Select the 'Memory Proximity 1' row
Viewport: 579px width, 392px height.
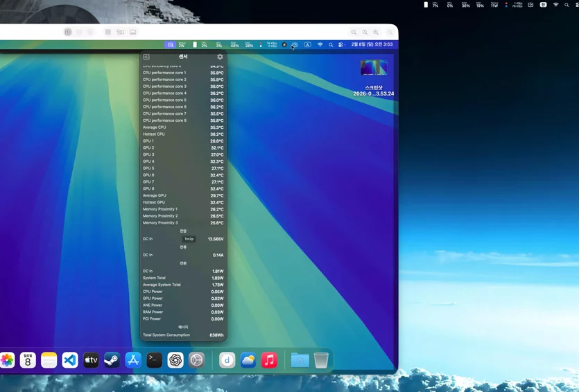click(x=183, y=209)
